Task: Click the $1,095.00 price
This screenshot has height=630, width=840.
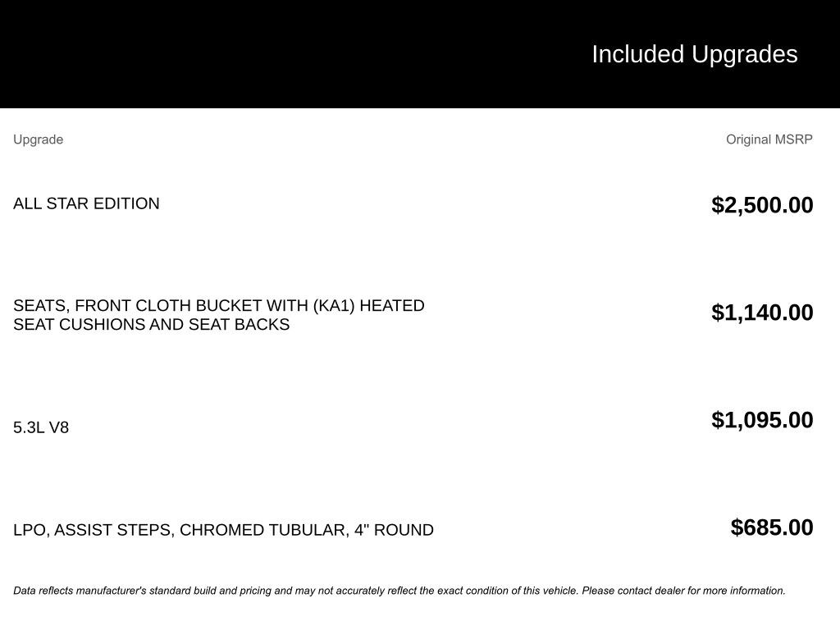Action: (x=762, y=420)
